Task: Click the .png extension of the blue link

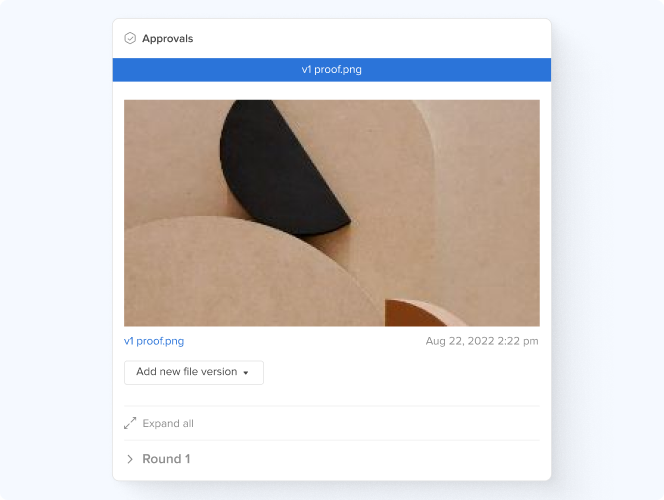Action: tap(174, 341)
